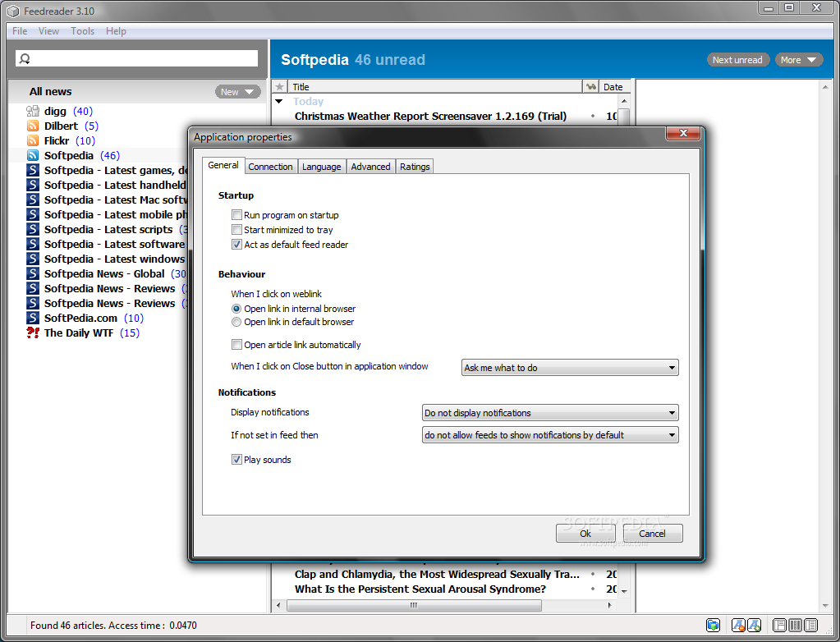Click the Softpedia Latest handheld feed icon
This screenshot has width=840, height=642.
click(33, 185)
